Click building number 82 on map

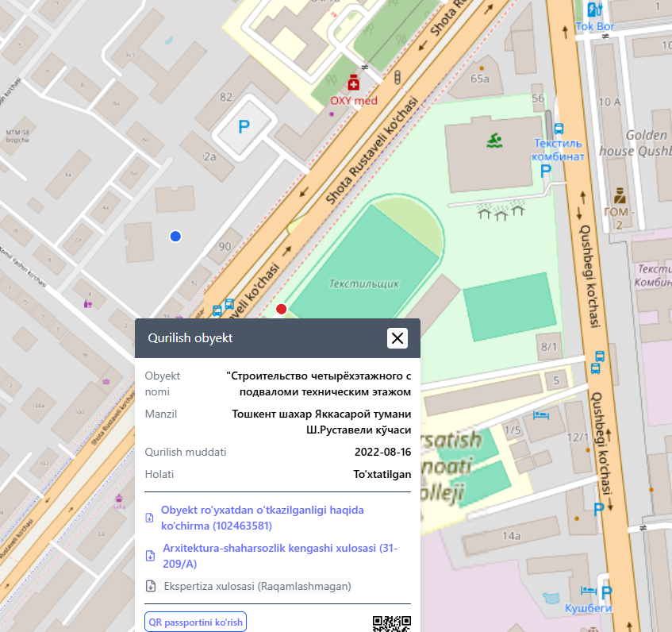tap(226, 97)
